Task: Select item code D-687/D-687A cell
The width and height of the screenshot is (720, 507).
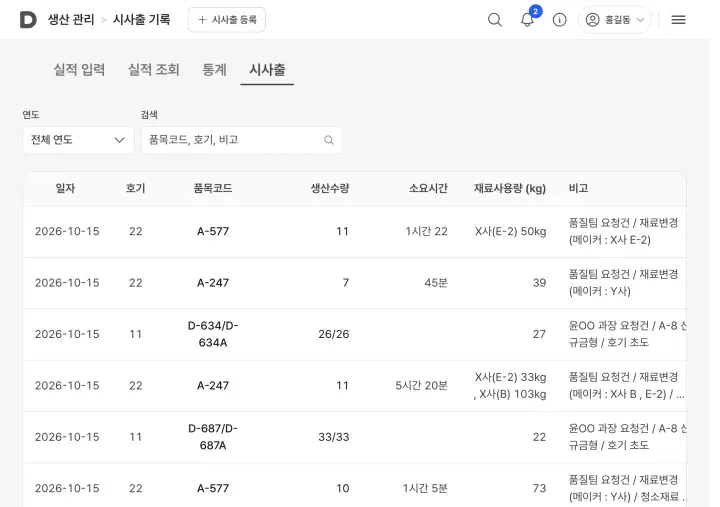Action: pyautogui.click(x=213, y=437)
